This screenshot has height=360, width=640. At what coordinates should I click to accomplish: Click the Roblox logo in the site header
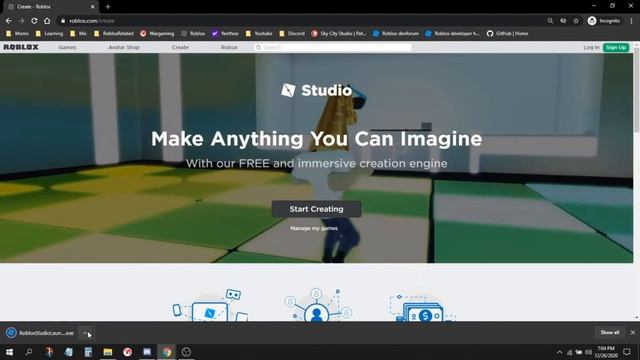click(21, 47)
